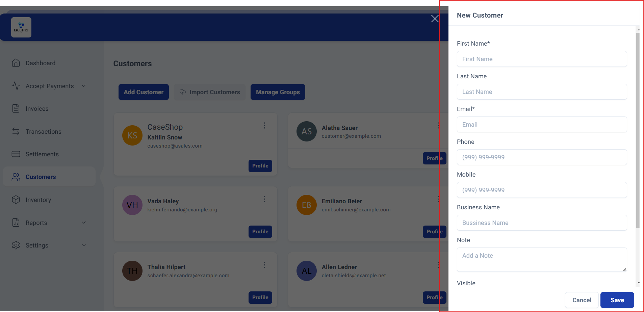The image size is (644, 312).
Task: Click inside the Add a Note textarea
Action: coord(542,260)
